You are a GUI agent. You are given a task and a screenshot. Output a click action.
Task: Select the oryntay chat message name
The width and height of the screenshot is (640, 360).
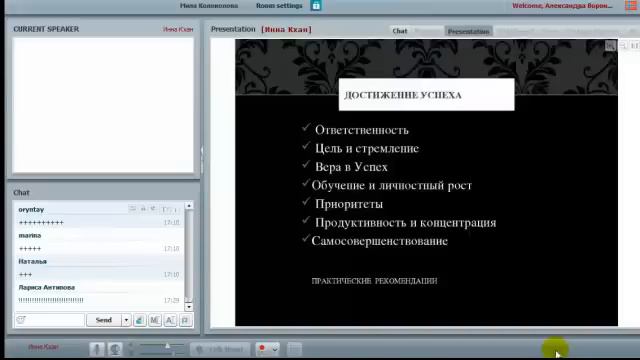[31, 209]
